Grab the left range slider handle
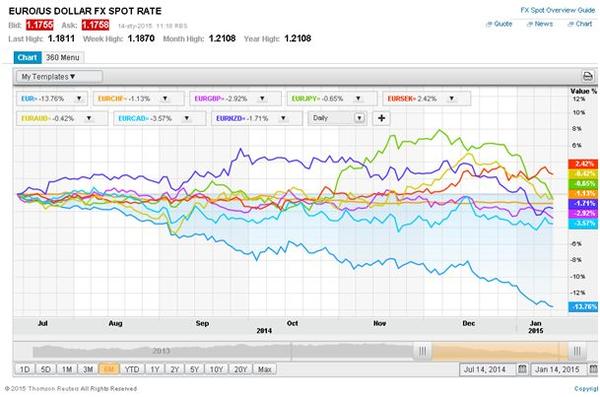This screenshot has height=397, width=600. pyautogui.click(x=422, y=351)
